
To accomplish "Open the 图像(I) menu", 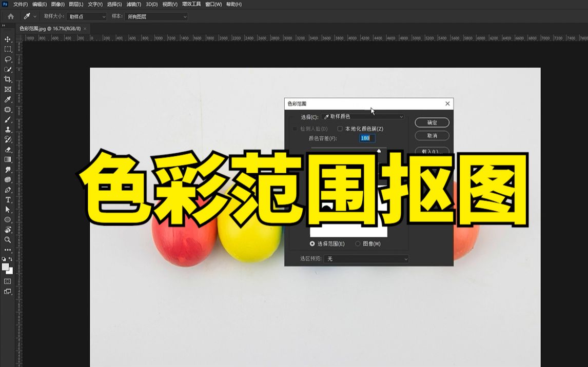I will pos(58,5).
